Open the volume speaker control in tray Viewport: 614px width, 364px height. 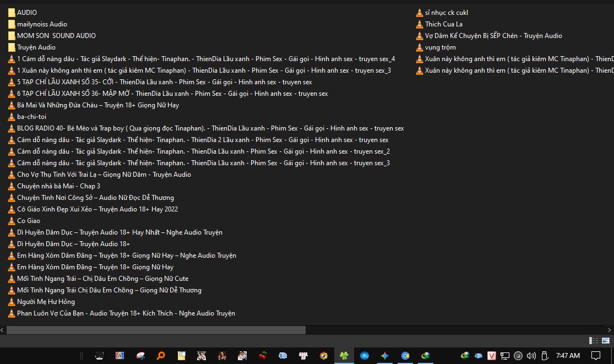pyautogui.click(x=531, y=355)
